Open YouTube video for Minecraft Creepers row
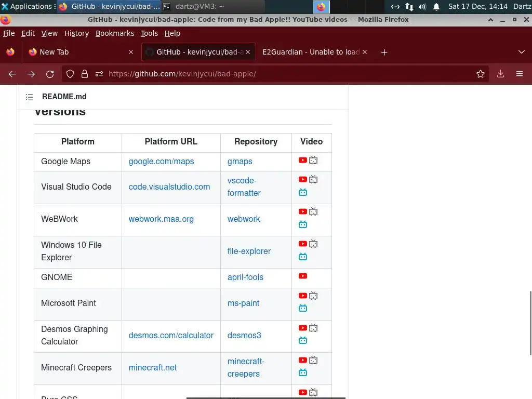This screenshot has height=399, width=532. [x=303, y=361]
